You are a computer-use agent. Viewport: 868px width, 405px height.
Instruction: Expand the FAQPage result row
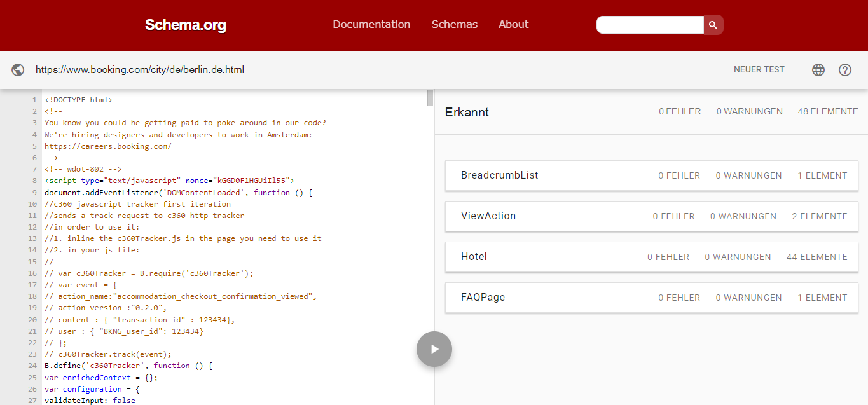tap(652, 298)
